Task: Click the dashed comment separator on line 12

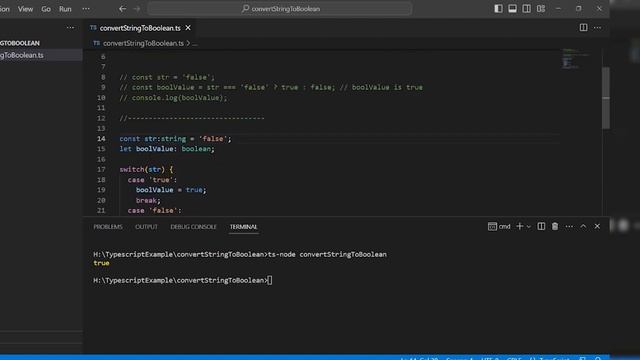Action: point(192,118)
